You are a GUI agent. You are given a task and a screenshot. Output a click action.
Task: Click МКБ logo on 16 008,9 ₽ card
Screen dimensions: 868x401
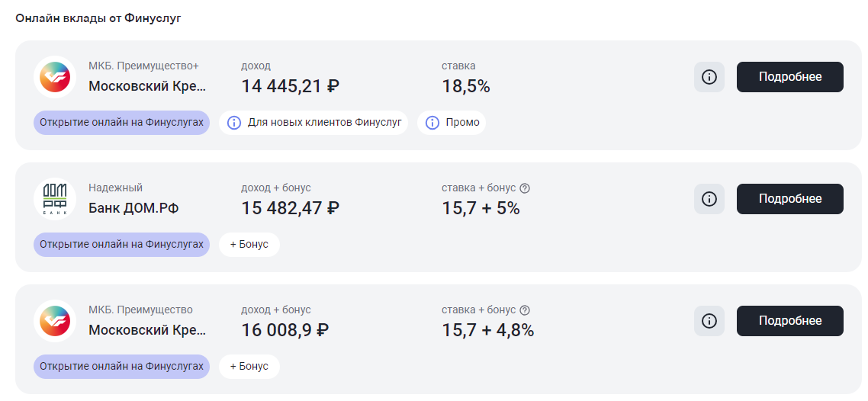pos(55,321)
